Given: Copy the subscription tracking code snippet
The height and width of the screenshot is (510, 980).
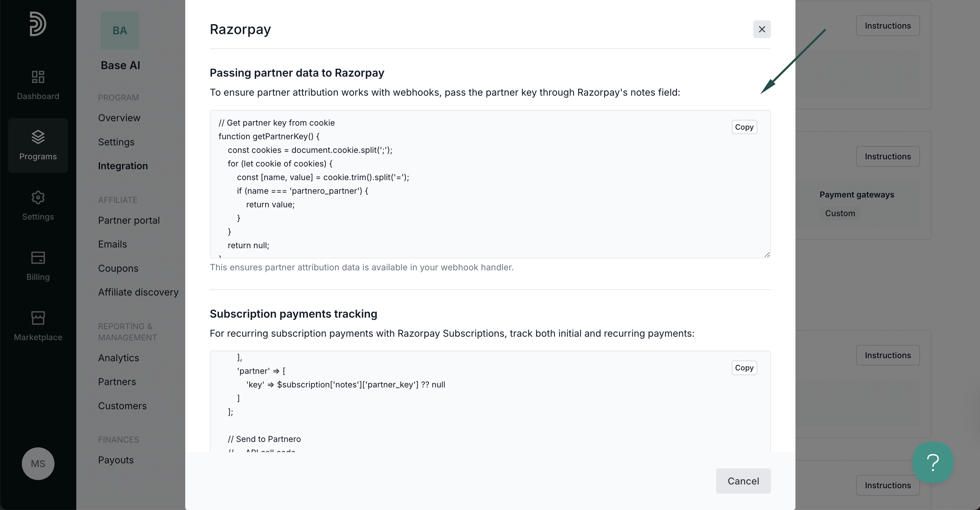Looking at the screenshot, I should 744,368.
